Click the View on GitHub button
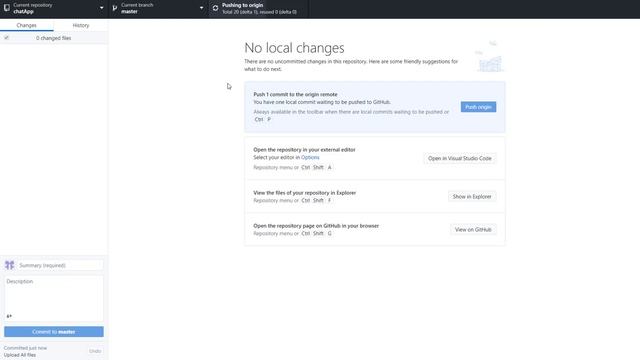The image size is (640, 360). (473, 229)
